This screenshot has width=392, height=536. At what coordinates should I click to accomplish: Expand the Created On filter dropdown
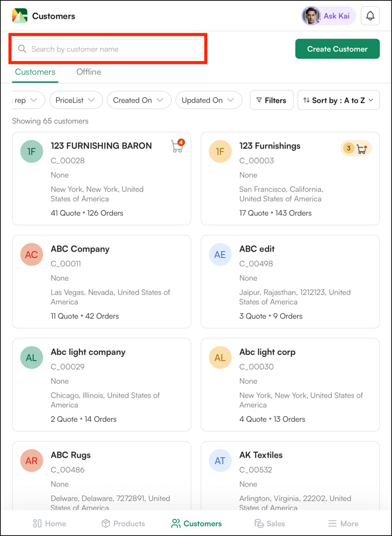[139, 100]
